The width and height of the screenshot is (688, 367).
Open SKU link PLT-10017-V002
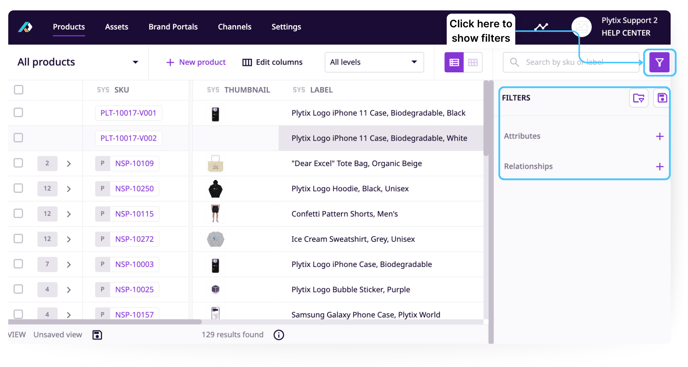pos(128,138)
